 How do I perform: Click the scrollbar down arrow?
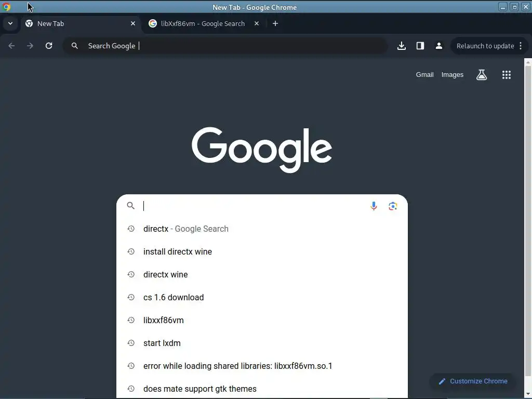[x=528, y=394]
